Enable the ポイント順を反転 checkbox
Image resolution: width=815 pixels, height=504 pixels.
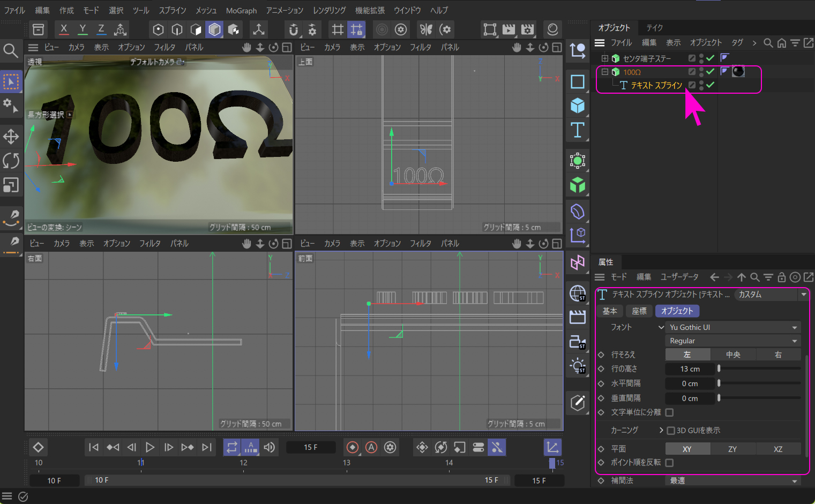pyautogui.click(x=669, y=463)
